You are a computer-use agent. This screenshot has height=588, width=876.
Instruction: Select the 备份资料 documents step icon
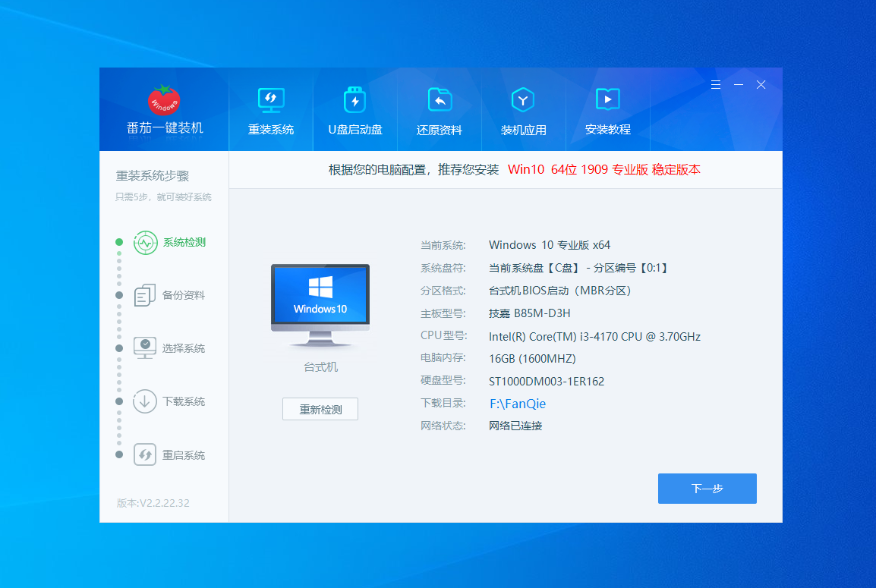tap(145, 295)
